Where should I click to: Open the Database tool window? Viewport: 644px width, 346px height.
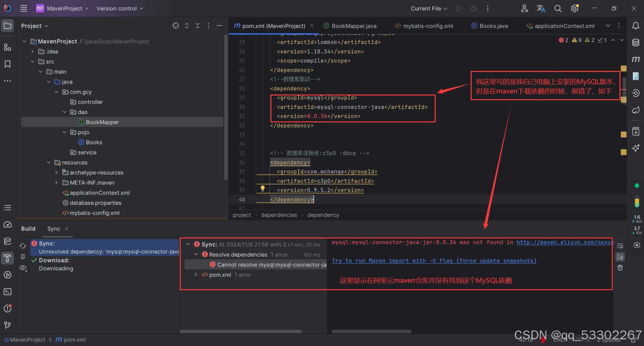click(x=636, y=43)
